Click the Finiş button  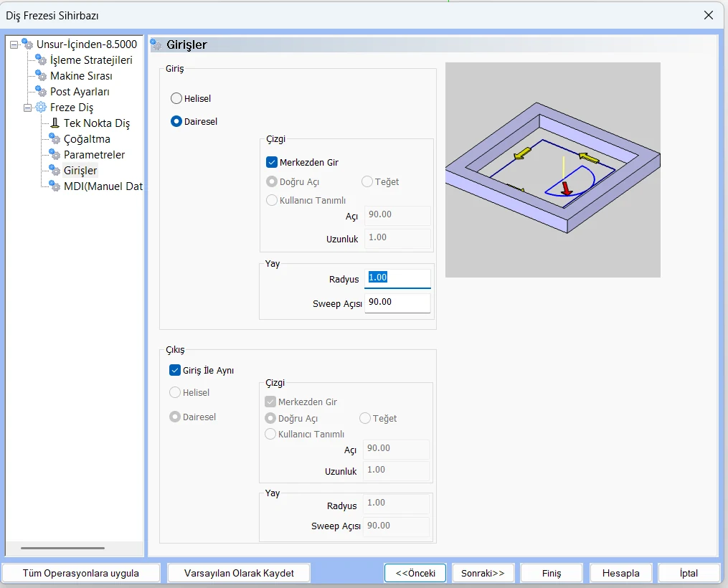[x=552, y=573]
